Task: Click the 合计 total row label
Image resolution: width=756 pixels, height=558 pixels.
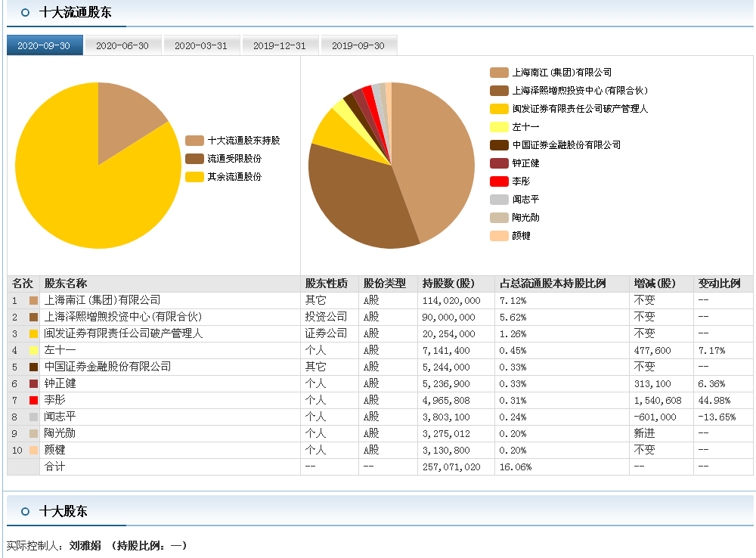Action: pyautogui.click(x=54, y=467)
